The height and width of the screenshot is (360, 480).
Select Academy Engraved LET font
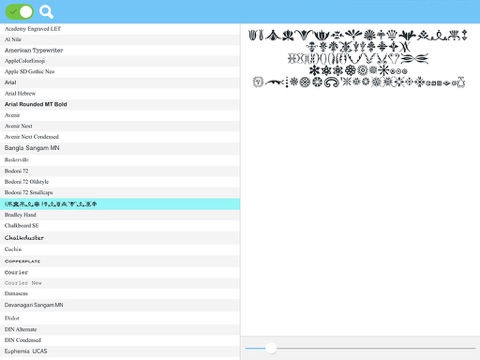[x=120, y=29]
